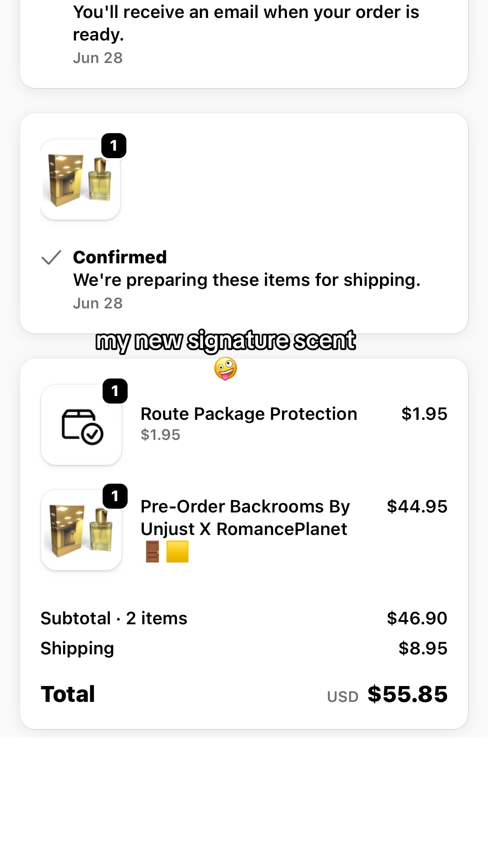Click the USD $55.85 total amount
This screenshot has height=868, width=488.
[387, 694]
